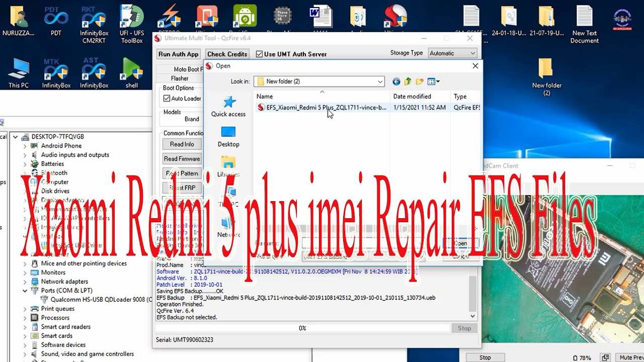Screen dimensions: 644x362
Task: Click Mute Prev button in camera client
Action: pos(631,357)
